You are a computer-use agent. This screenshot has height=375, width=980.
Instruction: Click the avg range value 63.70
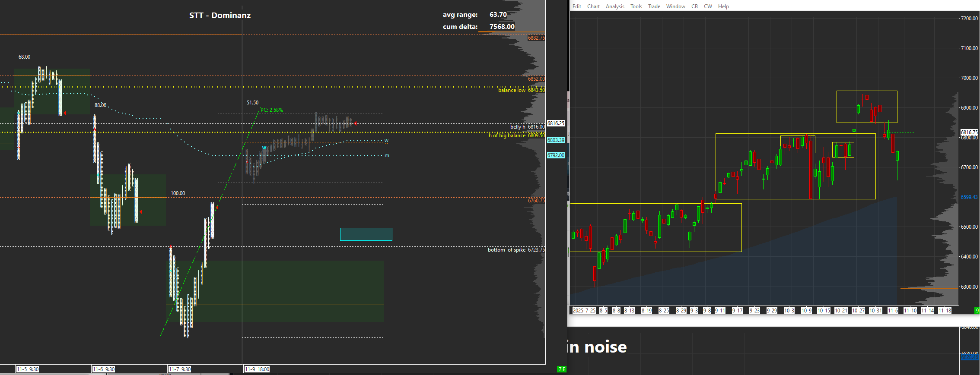pyautogui.click(x=498, y=15)
